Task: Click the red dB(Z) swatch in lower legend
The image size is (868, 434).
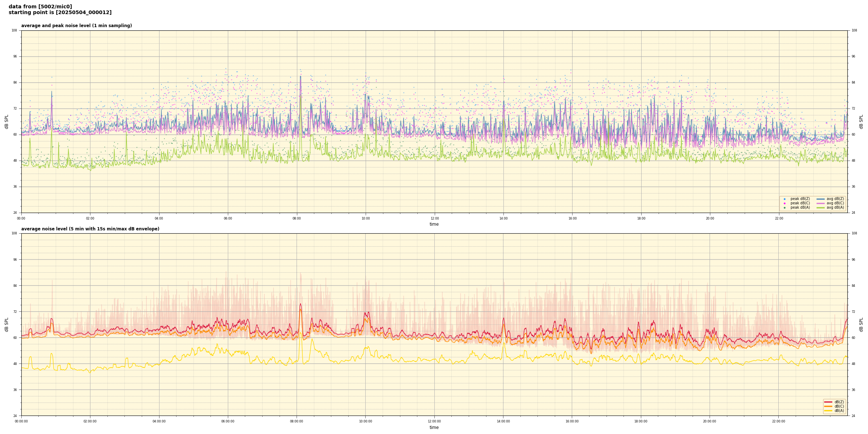Action: coord(828,402)
